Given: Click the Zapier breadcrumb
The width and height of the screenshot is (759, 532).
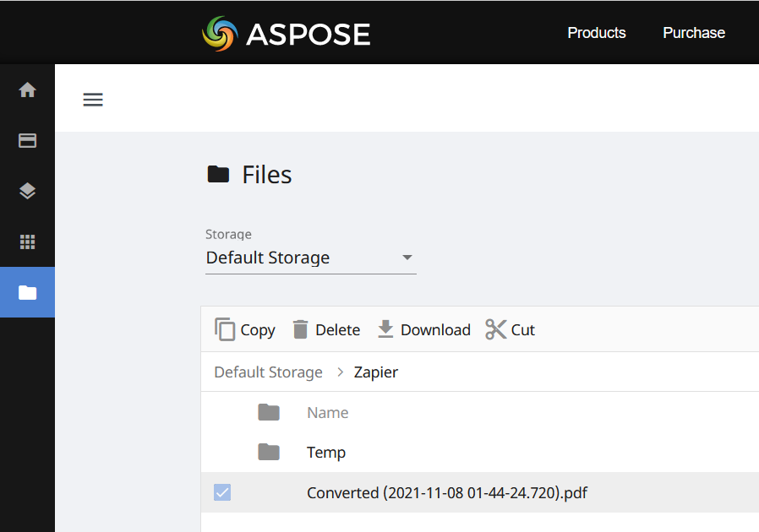Looking at the screenshot, I should tap(376, 372).
